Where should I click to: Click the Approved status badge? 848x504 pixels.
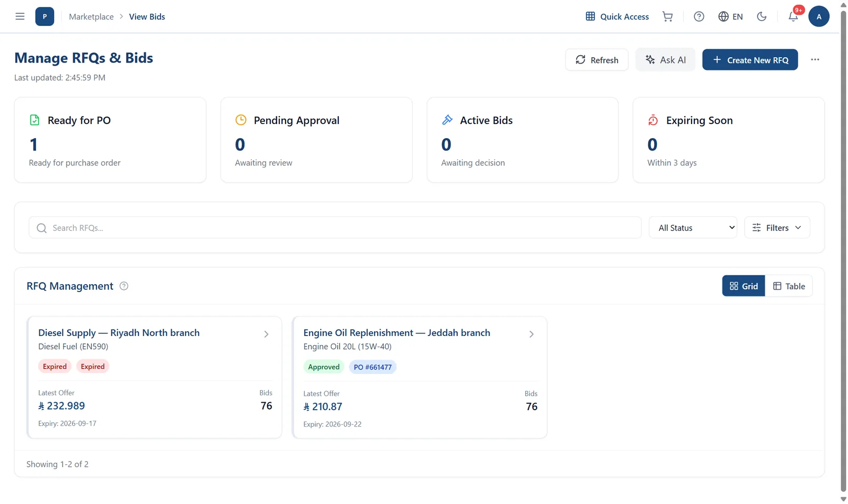click(x=323, y=367)
